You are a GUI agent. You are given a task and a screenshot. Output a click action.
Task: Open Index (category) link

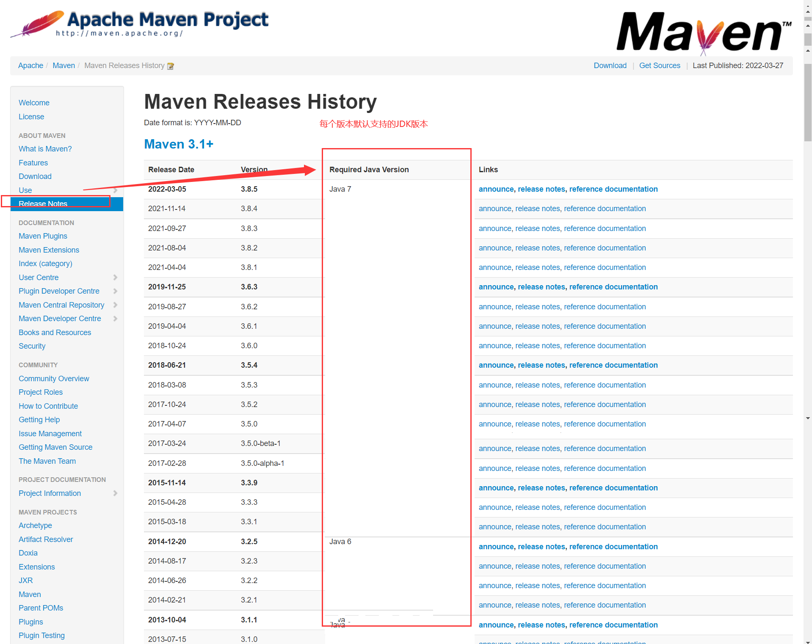(45, 264)
